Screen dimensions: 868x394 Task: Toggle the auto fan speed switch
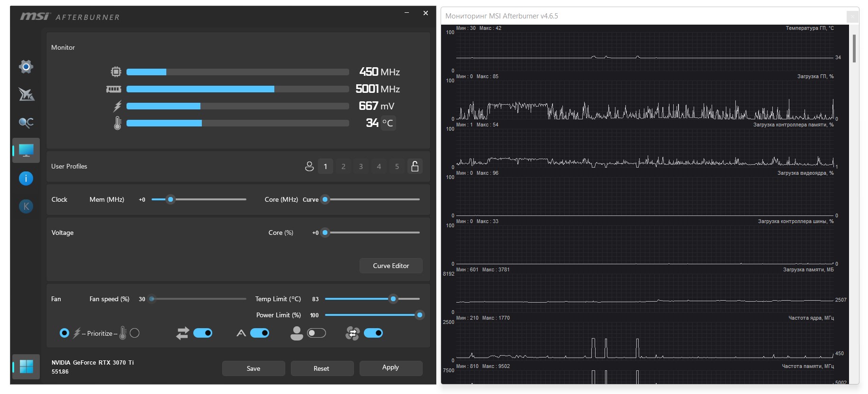[260, 333]
